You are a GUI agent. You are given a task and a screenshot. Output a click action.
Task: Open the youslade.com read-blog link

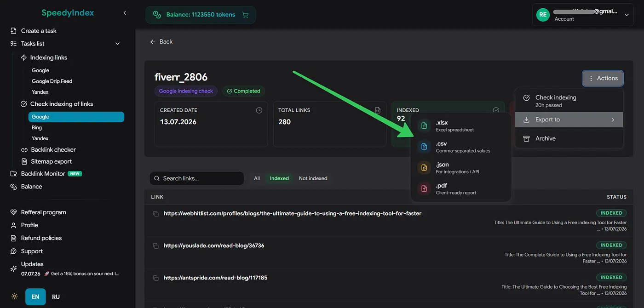214,245
